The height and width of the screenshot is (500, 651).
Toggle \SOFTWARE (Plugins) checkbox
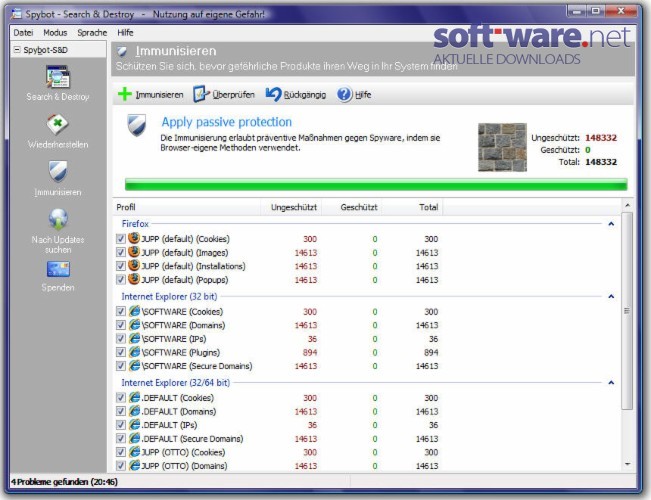click(x=120, y=352)
